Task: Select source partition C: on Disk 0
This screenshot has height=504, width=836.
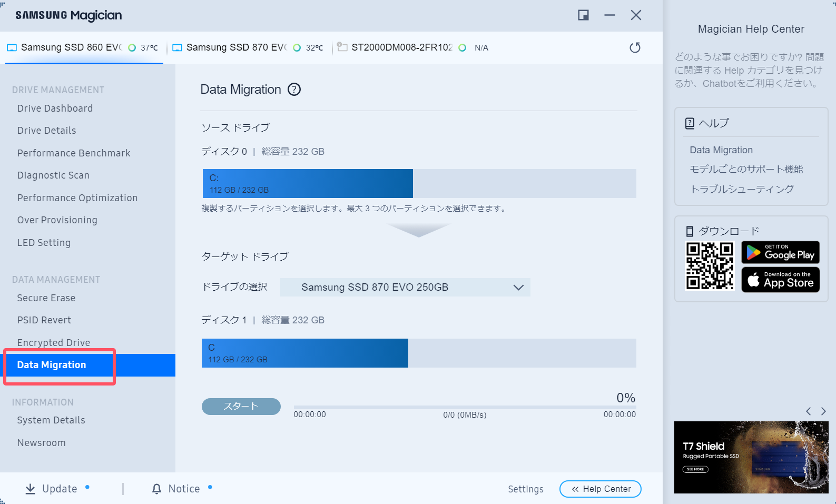Action: [308, 183]
